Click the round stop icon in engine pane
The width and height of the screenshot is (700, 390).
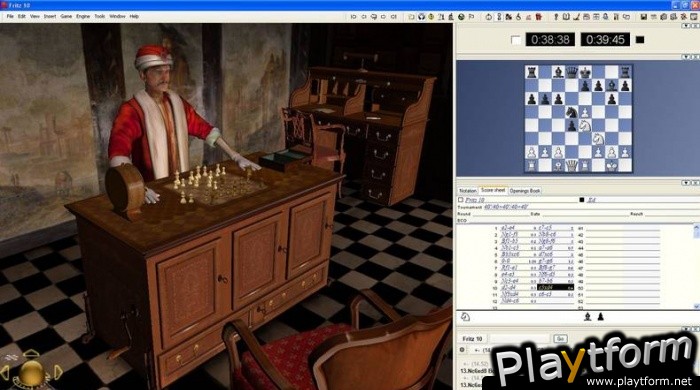(x=462, y=350)
